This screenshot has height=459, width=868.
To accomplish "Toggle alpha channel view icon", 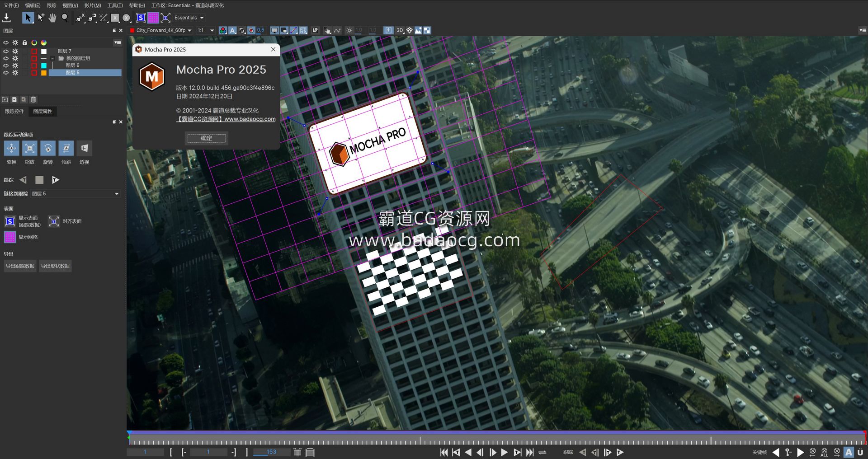I will 232,30.
